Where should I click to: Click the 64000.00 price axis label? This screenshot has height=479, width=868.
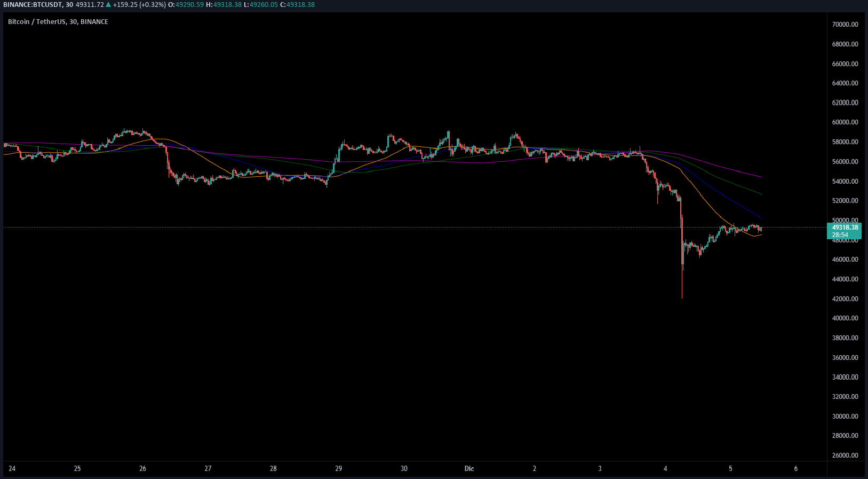[x=845, y=83]
